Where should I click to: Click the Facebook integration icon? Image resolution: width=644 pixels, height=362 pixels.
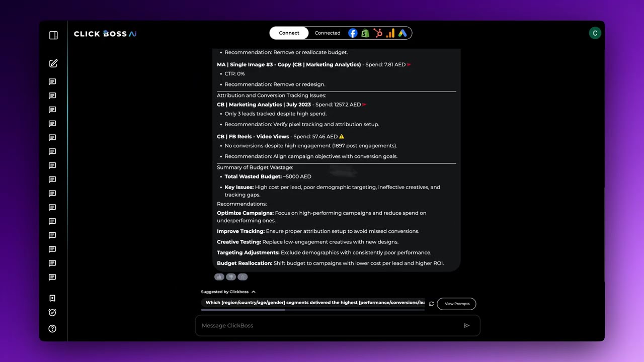click(353, 33)
